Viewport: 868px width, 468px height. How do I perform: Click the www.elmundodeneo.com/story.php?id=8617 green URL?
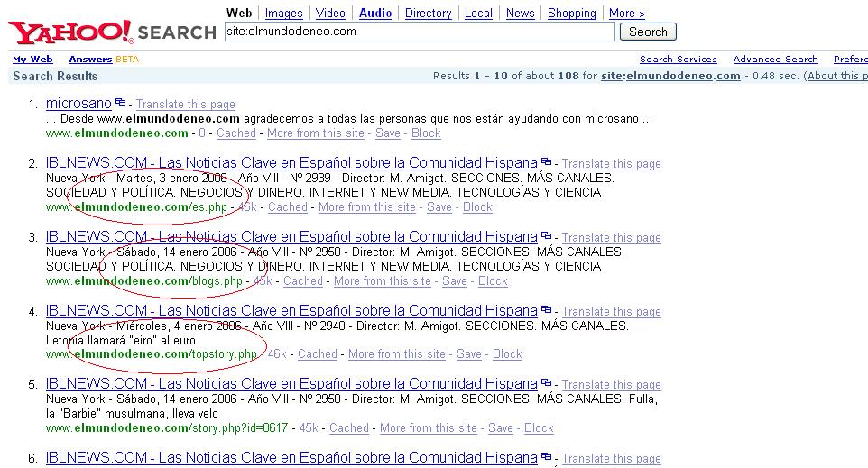coord(167,428)
